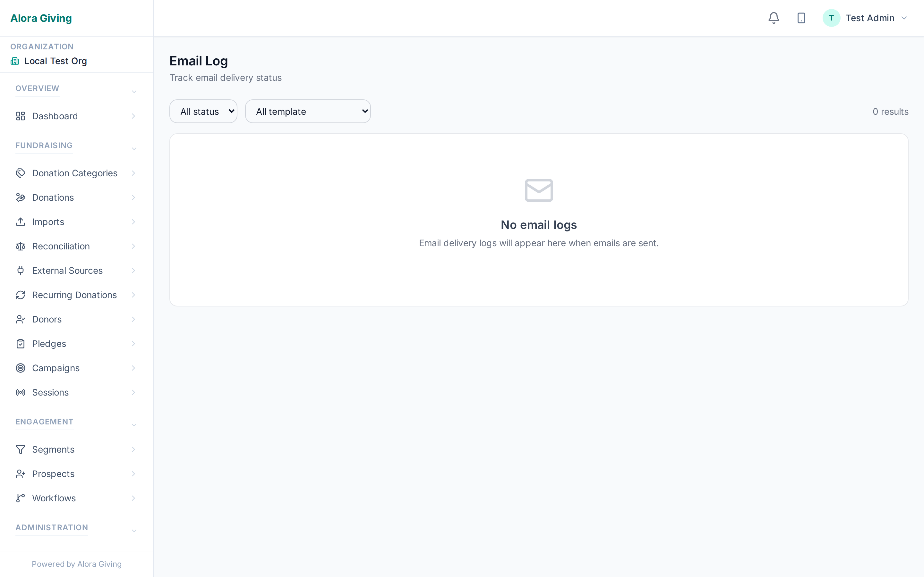Open Recurring Donations via the refresh icon
Viewport: 924px width, 577px height.
[21, 295]
